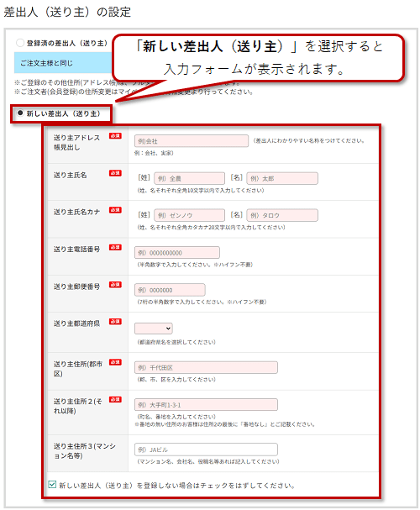Viewport: 420px width, 510px height.
Task: Click the 送り主氏名カナ 姓 input field
Action: (x=189, y=215)
